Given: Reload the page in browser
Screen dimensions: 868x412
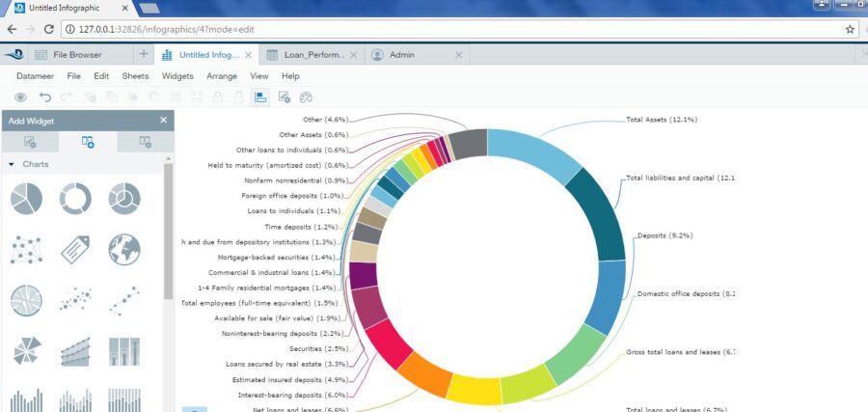Looking at the screenshot, I should pos(49,29).
